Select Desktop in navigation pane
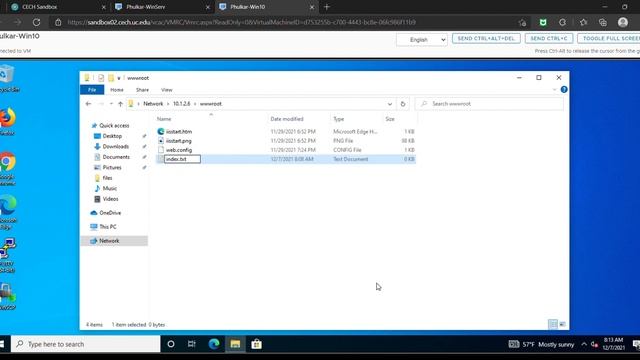Screen dimensions: 640x360 click(x=112, y=136)
